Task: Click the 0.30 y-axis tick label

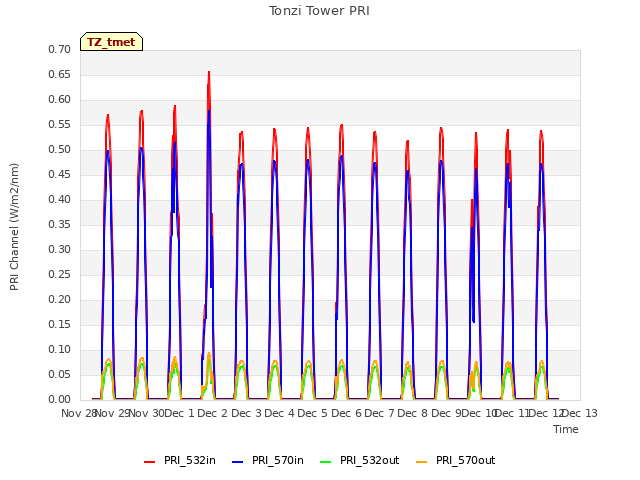Action: point(60,249)
